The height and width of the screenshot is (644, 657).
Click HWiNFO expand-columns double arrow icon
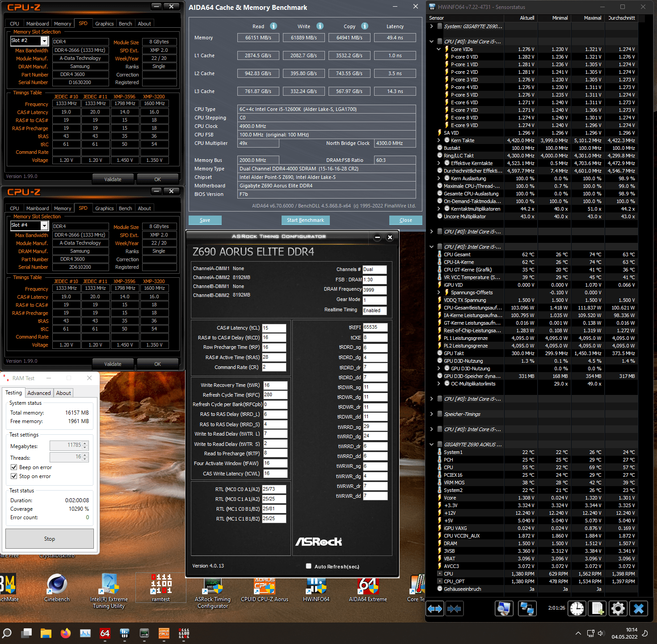[435, 609]
